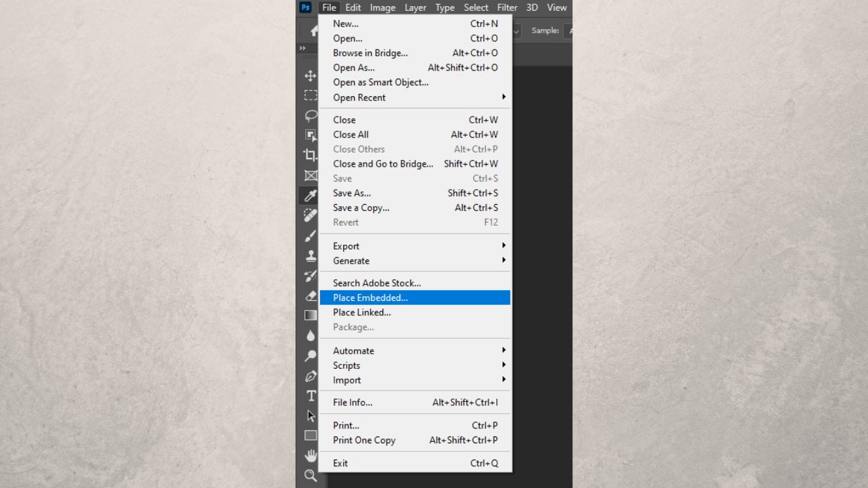Screen dimensions: 868x488
Task: Open the Type menu
Action: tap(445, 7)
